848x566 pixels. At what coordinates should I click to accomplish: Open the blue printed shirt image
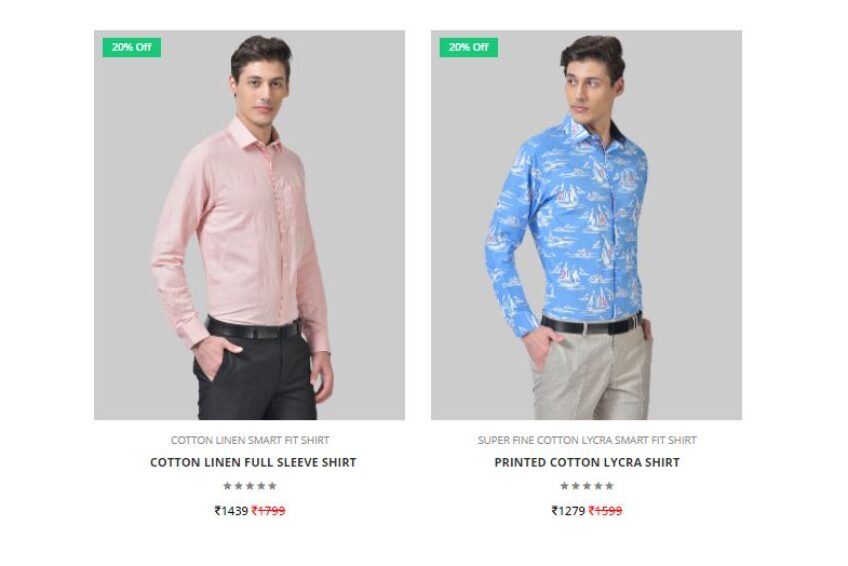[586, 225]
